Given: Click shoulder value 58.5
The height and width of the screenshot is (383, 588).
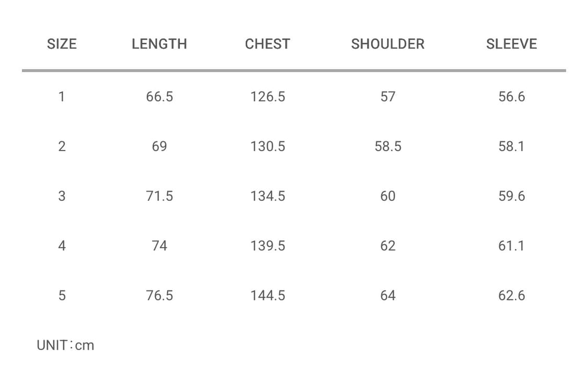Looking at the screenshot, I should click(388, 146).
